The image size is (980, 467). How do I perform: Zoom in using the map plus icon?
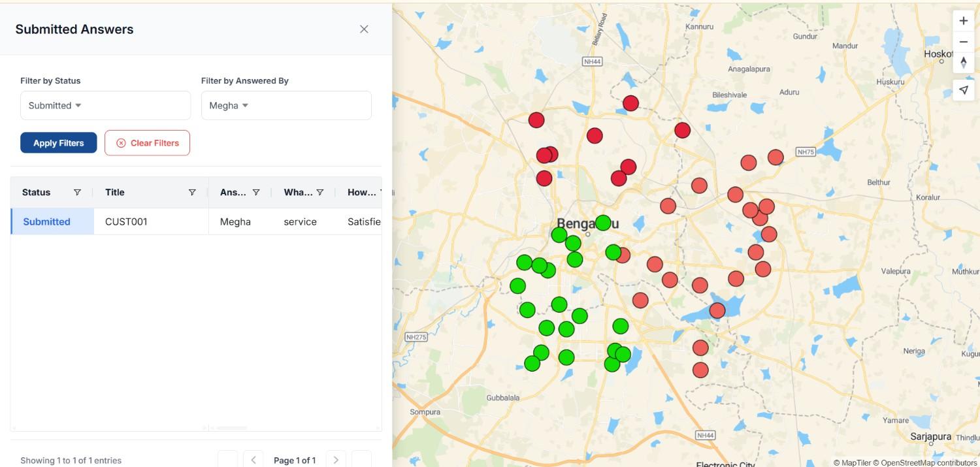click(x=963, y=20)
